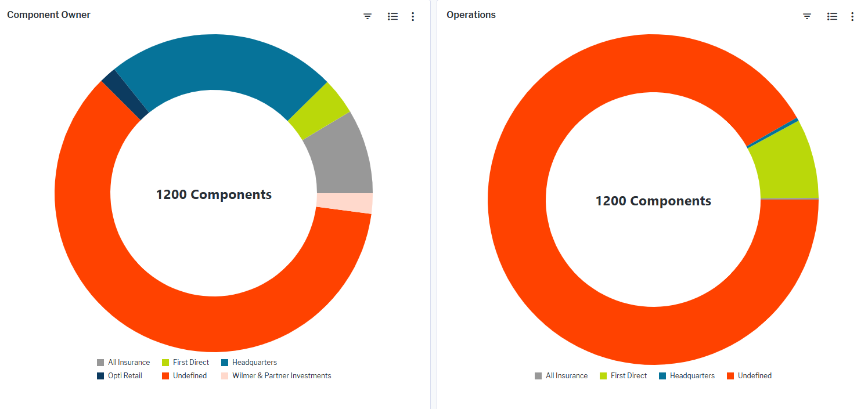868x409 pixels.
Task: Click Undefined legend color square in Component Owner
Action: click(x=165, y=376)
